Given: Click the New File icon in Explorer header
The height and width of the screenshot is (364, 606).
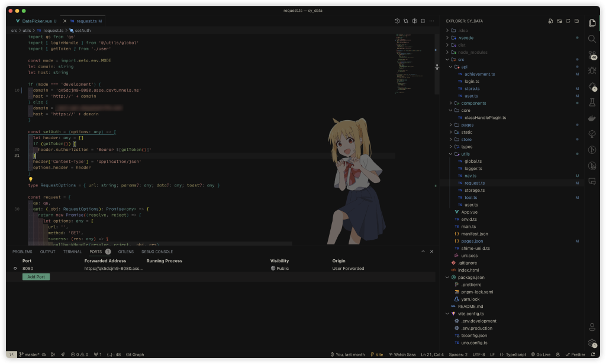Looking at the screenshot, I should tap(550, 21).
